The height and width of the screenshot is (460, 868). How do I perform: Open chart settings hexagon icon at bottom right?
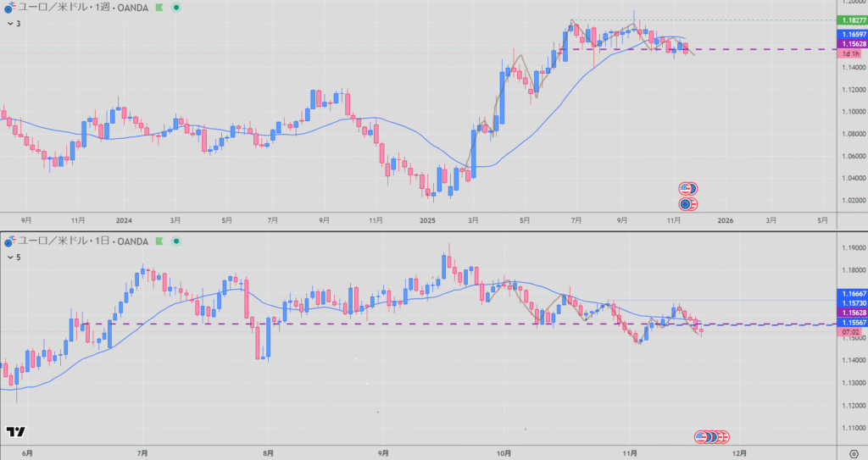(852, 453)
